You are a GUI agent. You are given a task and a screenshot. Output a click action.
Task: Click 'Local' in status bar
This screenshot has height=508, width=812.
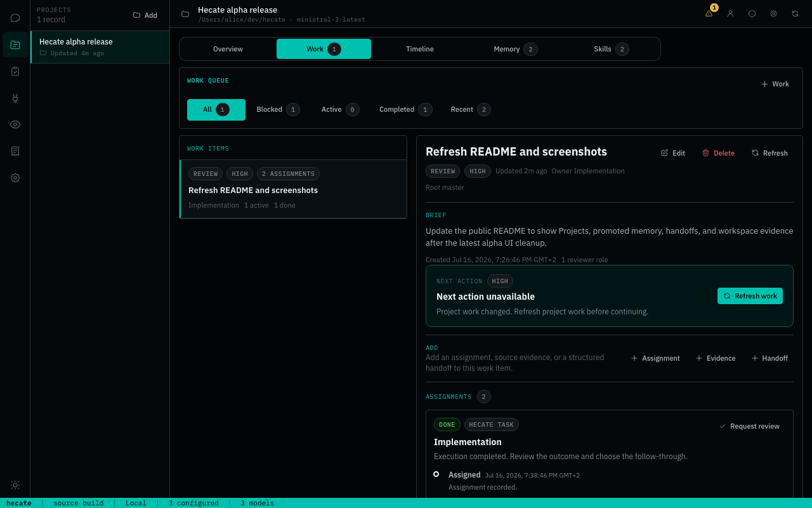coord(136,503)
